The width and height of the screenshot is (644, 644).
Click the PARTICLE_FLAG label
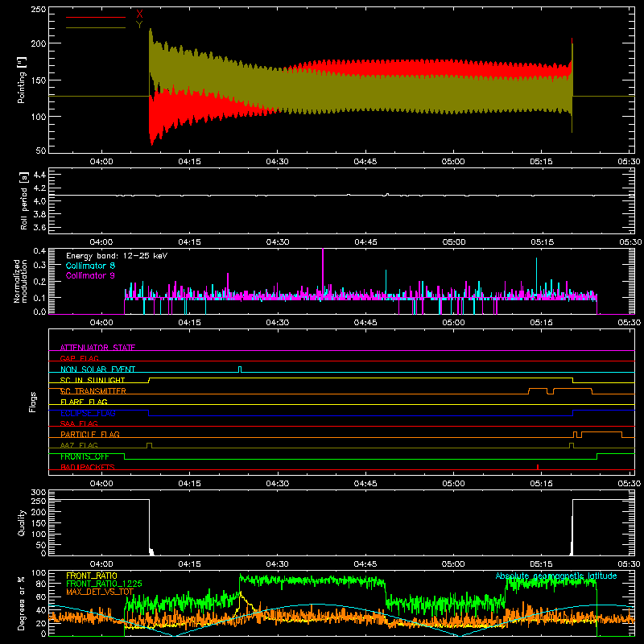(x=90, y=434)
